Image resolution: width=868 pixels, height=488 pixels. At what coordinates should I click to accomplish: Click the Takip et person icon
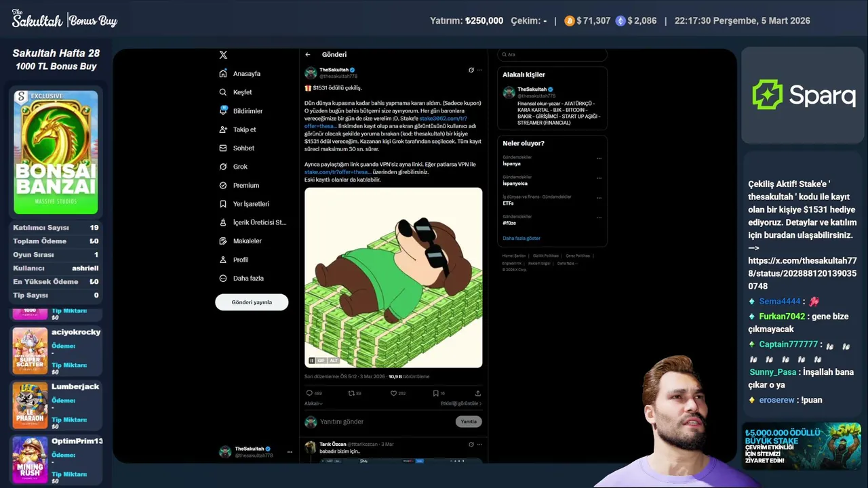tap(223, 129)
